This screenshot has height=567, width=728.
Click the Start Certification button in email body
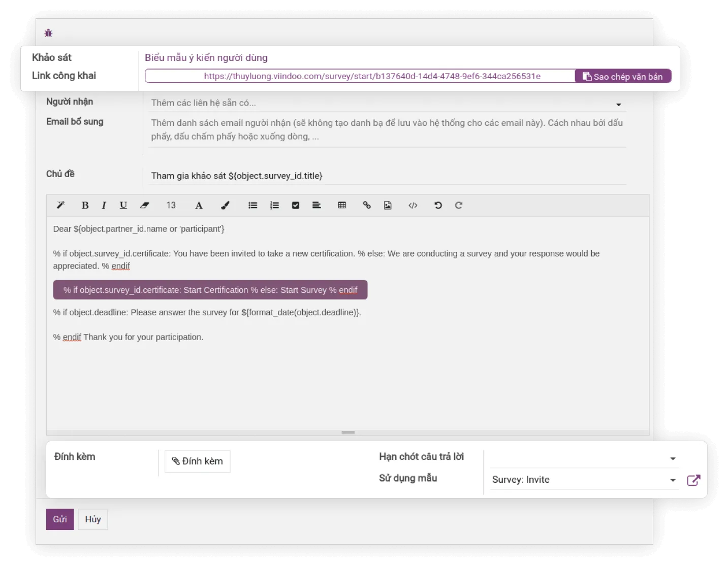click(x=210, y=290)
